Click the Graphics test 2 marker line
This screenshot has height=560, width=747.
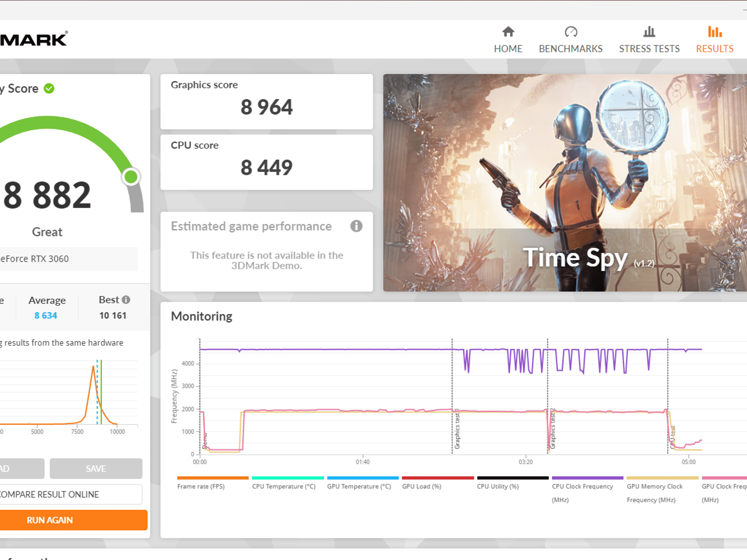click(x=547, y=396)
